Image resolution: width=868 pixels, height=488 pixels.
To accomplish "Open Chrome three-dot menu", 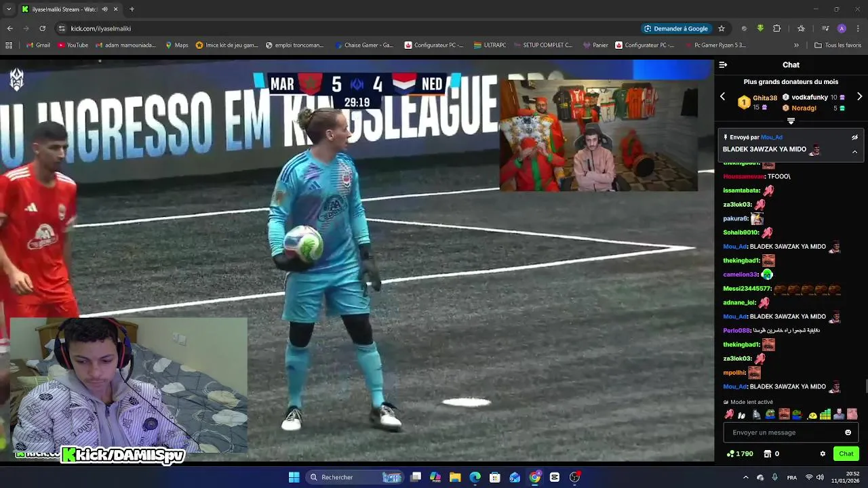I will 859,28.
